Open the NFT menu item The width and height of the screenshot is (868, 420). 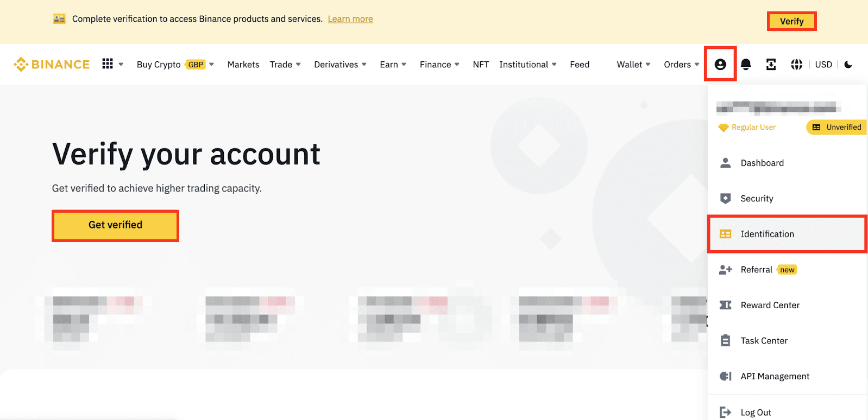click(481, 65)
